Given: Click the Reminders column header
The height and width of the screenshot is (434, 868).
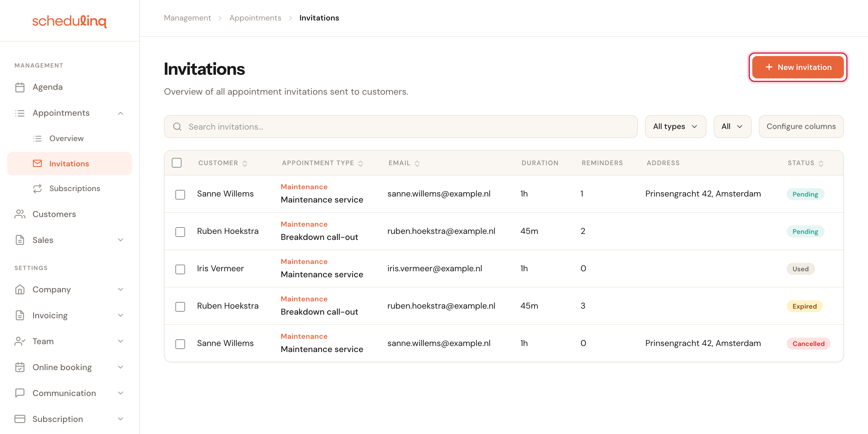Looking at the screenshot, I should coord(602,163).
